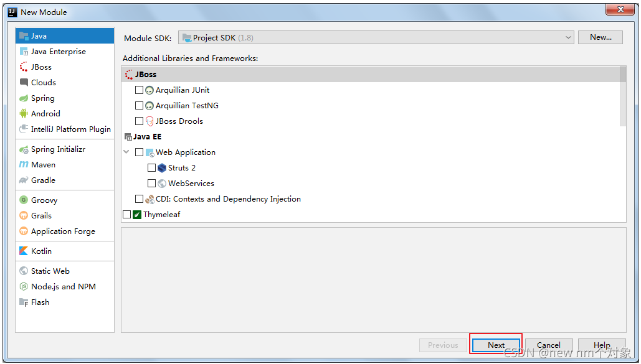Screen dimensions: 641x364
Task: Click the CDI beans icon
Action: pyautogui.click(x=150, y=199)
